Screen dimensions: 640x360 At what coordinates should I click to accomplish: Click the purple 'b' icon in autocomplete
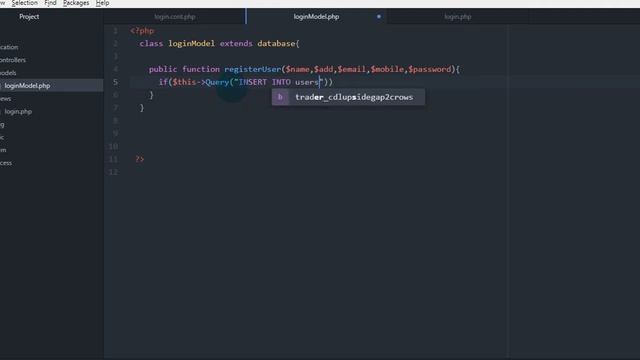point(280,97)
